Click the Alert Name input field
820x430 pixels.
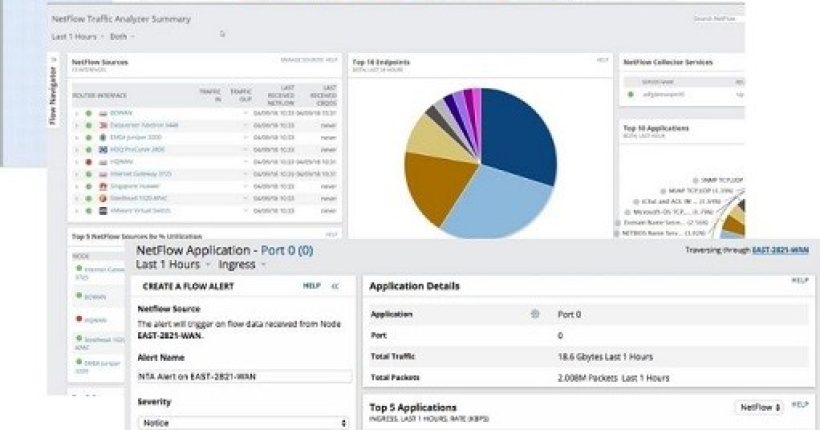pyautogui.click(x=245, y=376)
